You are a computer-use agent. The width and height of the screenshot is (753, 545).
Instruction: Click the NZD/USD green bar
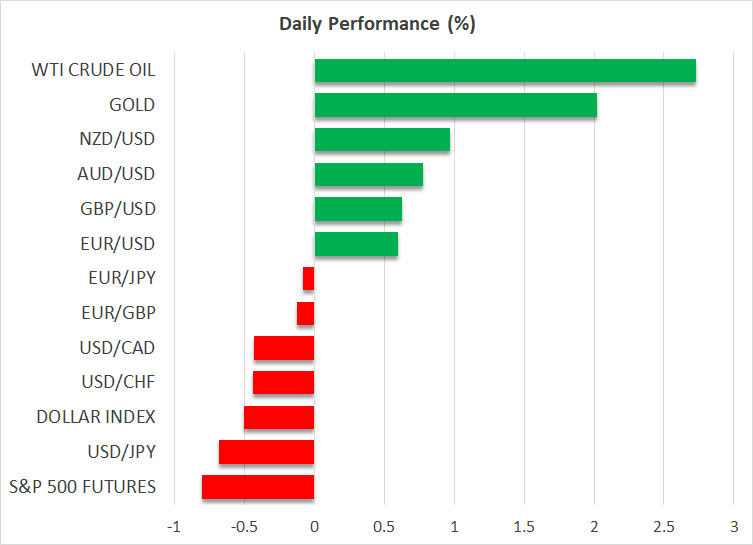[x=382, y=140]
